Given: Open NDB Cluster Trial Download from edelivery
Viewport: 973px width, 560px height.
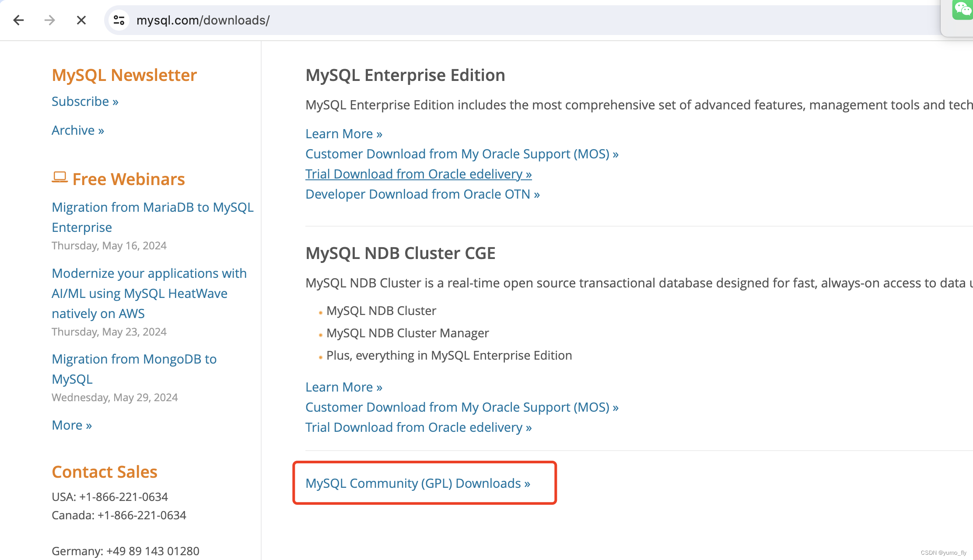Looking at the screenshot, I should pos(418,427).
